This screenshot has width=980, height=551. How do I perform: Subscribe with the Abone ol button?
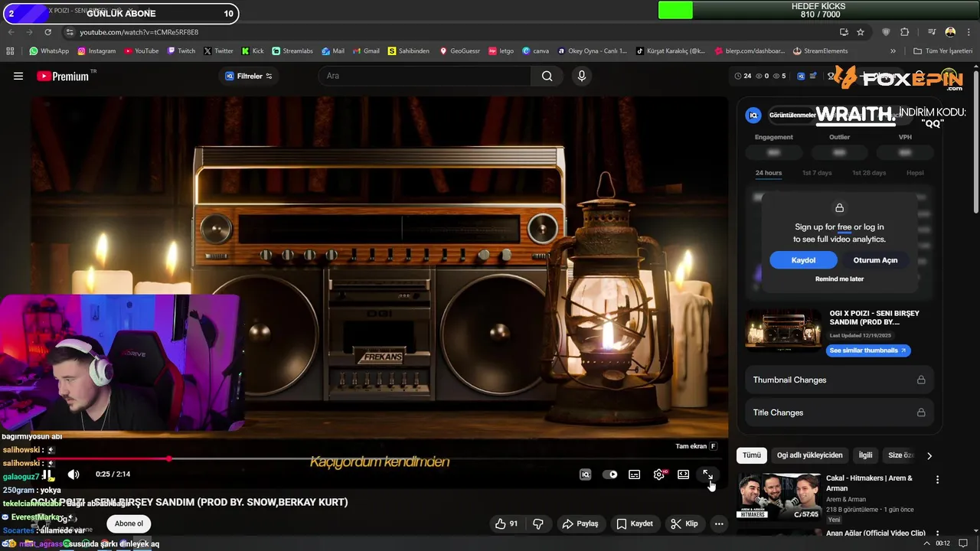pos(129,523)
